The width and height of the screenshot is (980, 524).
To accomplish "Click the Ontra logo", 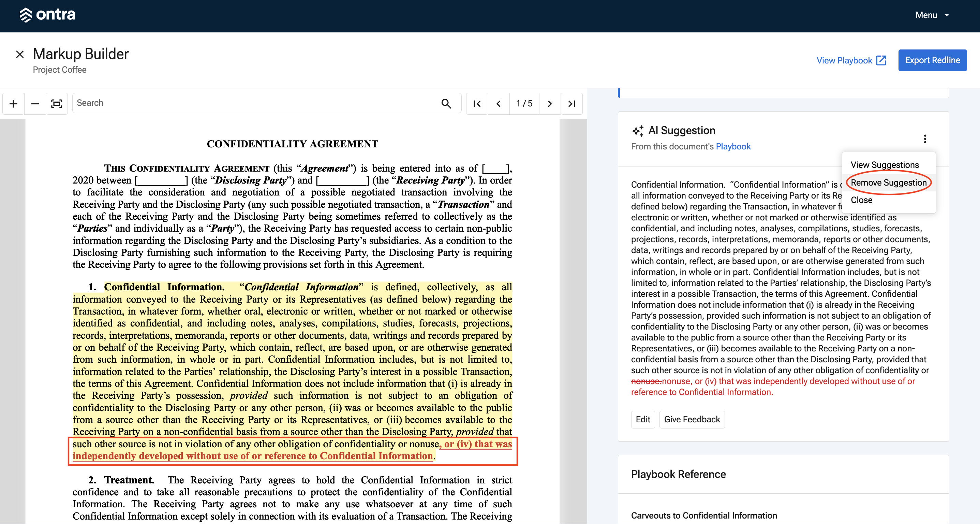I will 47,15.
